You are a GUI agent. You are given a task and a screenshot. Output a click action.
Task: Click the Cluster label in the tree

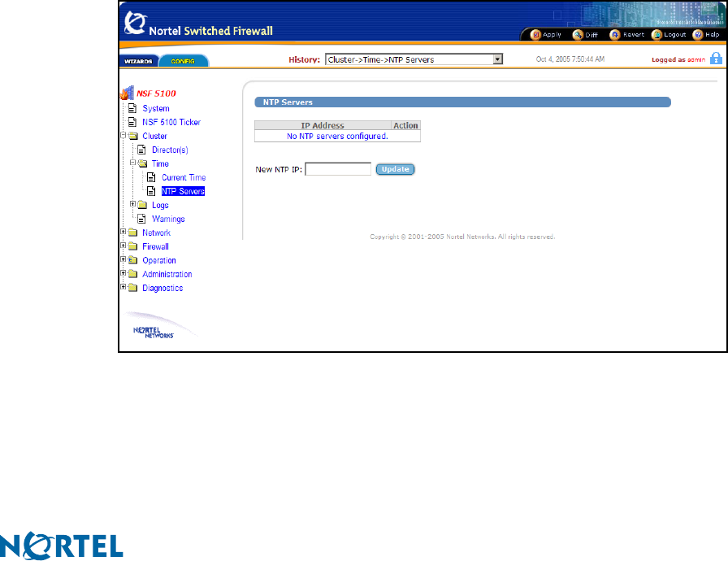pos(154,136)
